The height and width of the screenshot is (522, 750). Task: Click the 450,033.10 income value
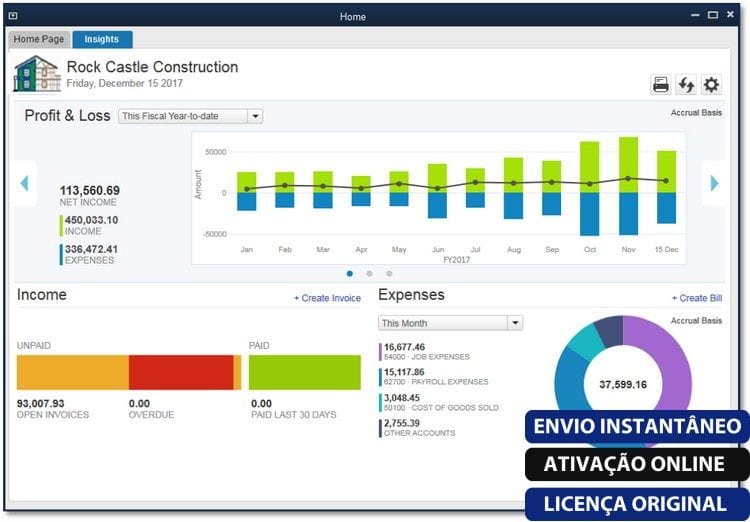(x=91, y=220)
